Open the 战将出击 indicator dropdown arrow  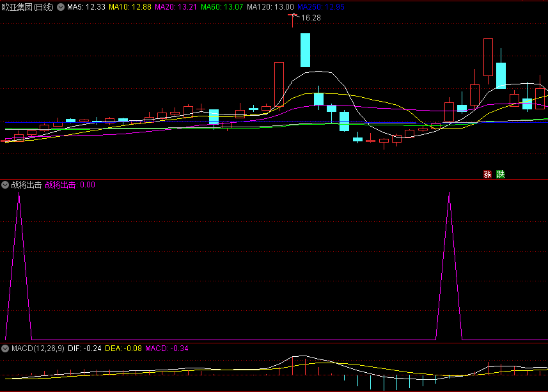[x=5, y=185]
